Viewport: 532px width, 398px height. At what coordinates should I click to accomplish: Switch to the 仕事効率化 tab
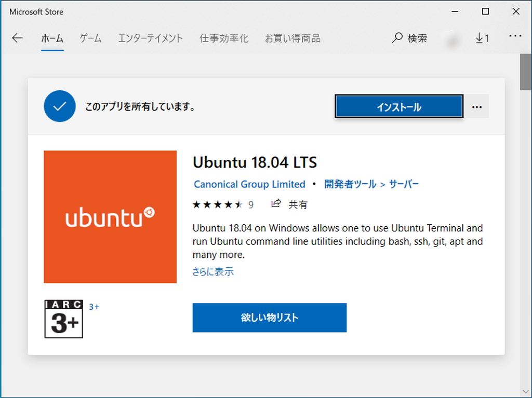(x=223, y=38)
